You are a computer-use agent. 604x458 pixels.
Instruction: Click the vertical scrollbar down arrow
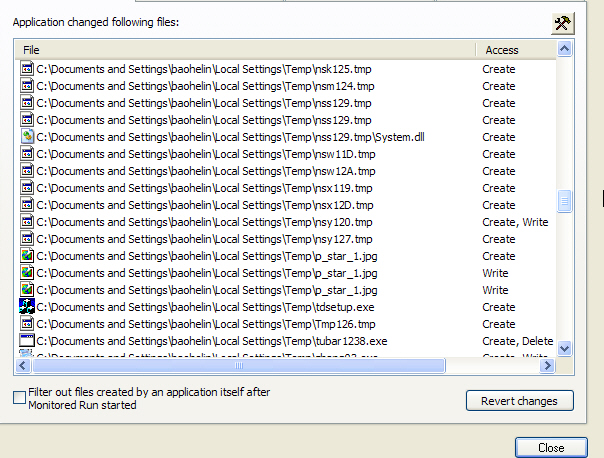click(565, 349)
